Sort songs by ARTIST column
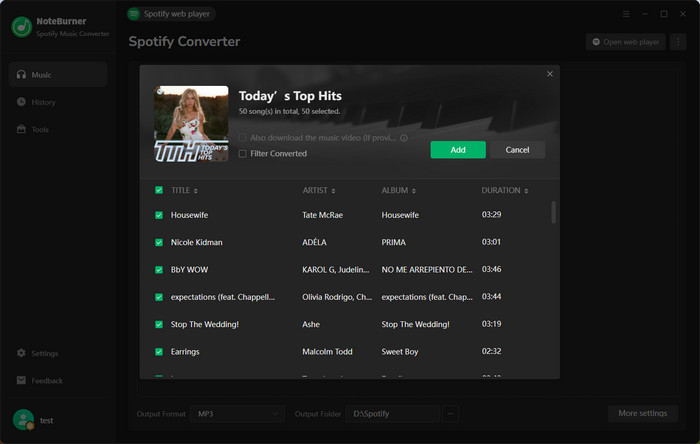 (x=319, y=191)
